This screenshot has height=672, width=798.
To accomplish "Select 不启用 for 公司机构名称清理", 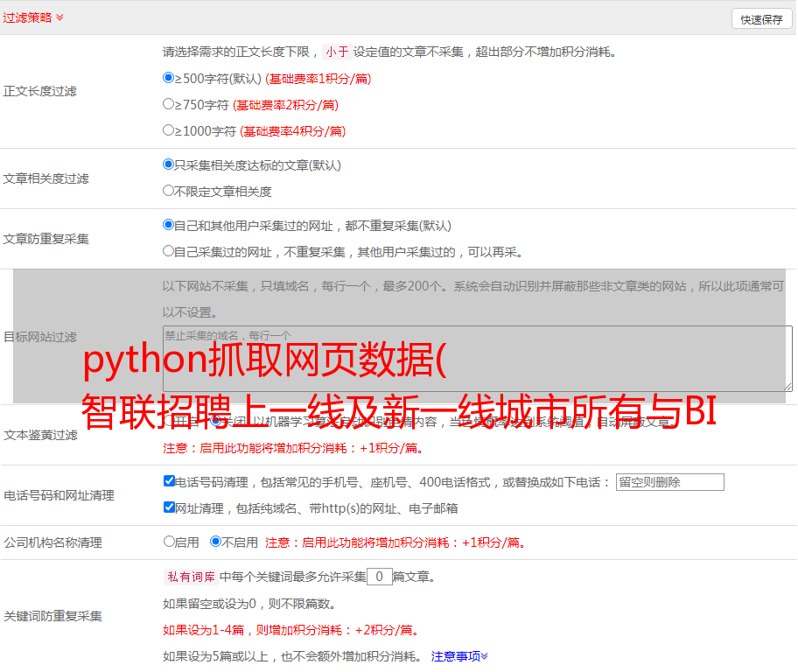I will pyautogui.click(x=215, y=542).
